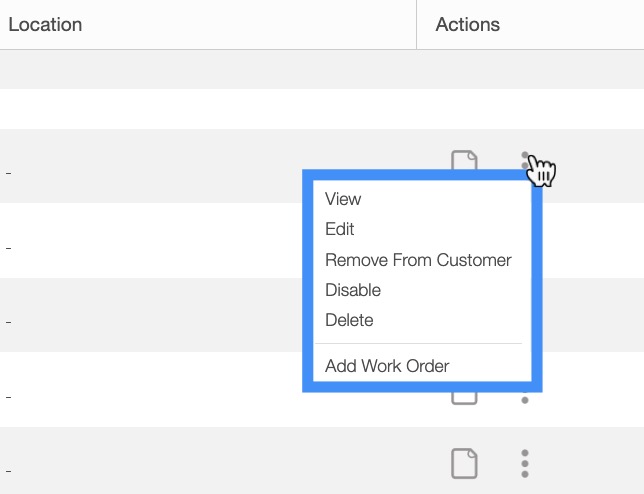This screenshot has height=494, width=644.
Task: Select View from the context menu
Action: pos(343,199)
